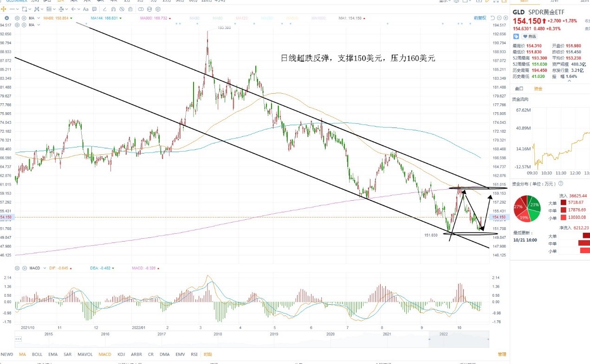This screenshot has height=364, width=590.
Task: Choose the horizontal line drawing tool
Action: tap(12, 9)
